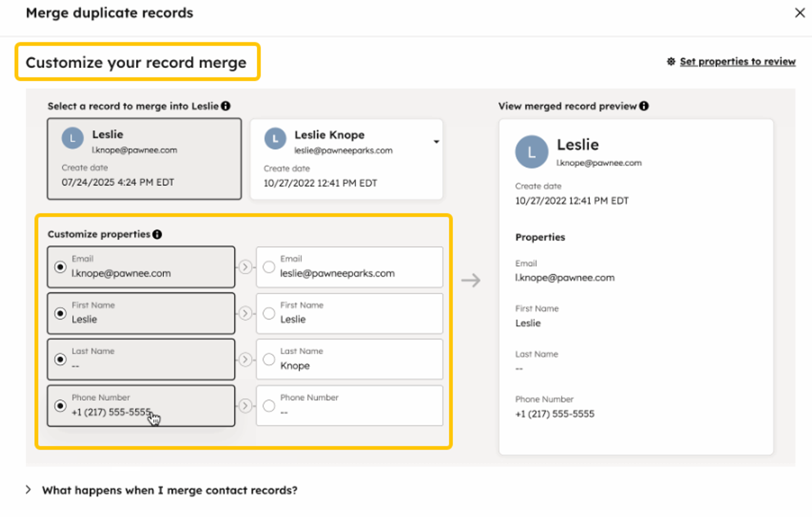The width and height of the screenshot is (812, 517).
Task: Click the gear icon beside Set properties
Action: [671, 61]
